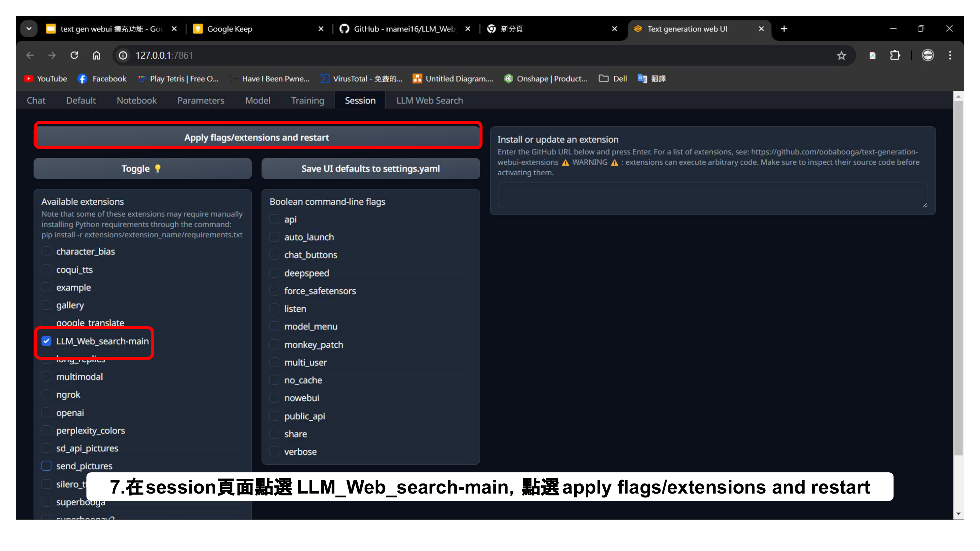Enable the sd_api_pictures extension
Viewport: 980px width, 551px height.
tap(46, 448)
